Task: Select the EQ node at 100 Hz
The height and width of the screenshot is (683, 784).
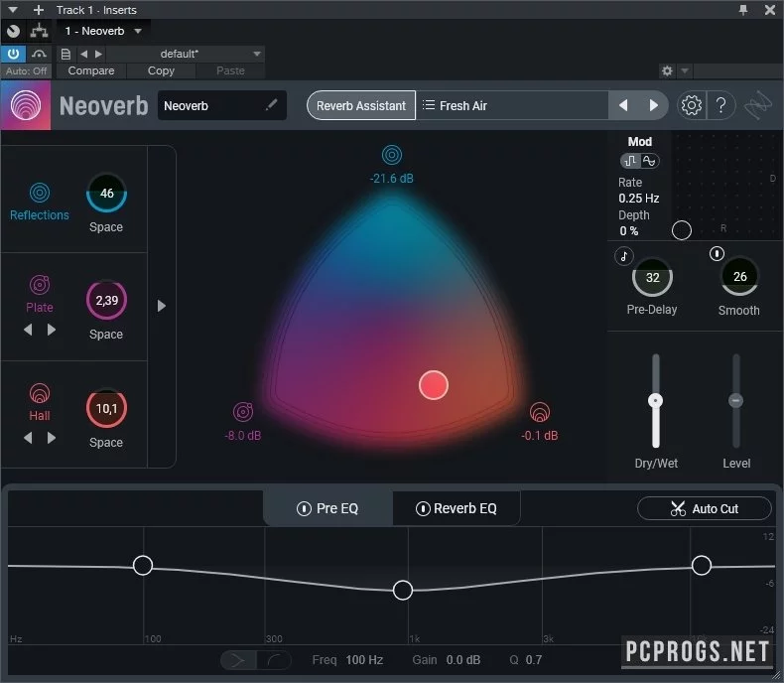Action: [x=143, y=566]
